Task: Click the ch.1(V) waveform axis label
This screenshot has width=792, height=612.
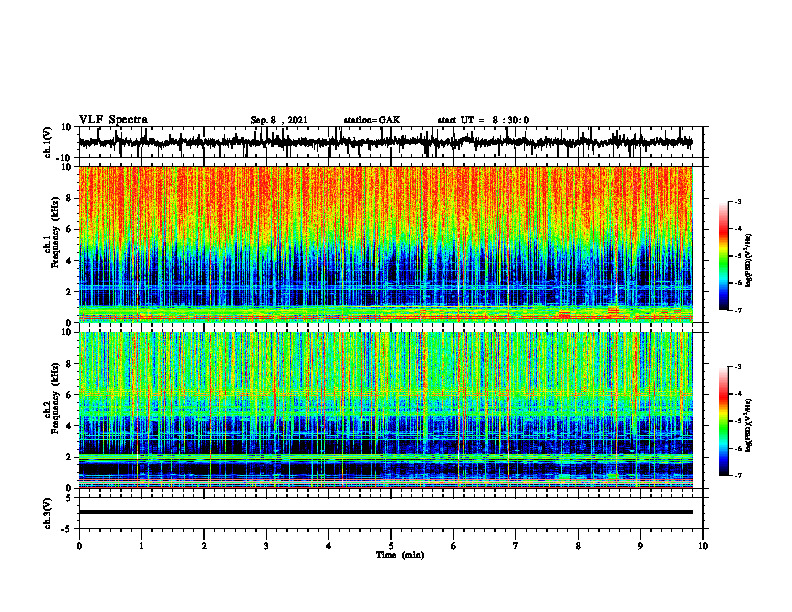Action: point(48,142)
